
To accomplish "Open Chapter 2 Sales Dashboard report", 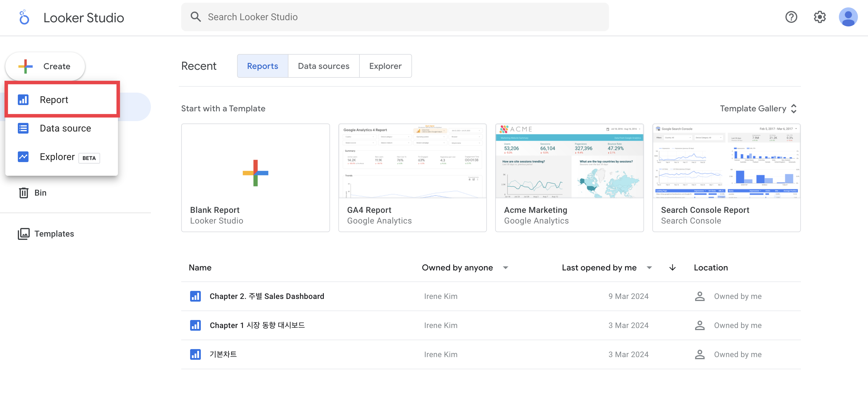I will pos(266,296).
